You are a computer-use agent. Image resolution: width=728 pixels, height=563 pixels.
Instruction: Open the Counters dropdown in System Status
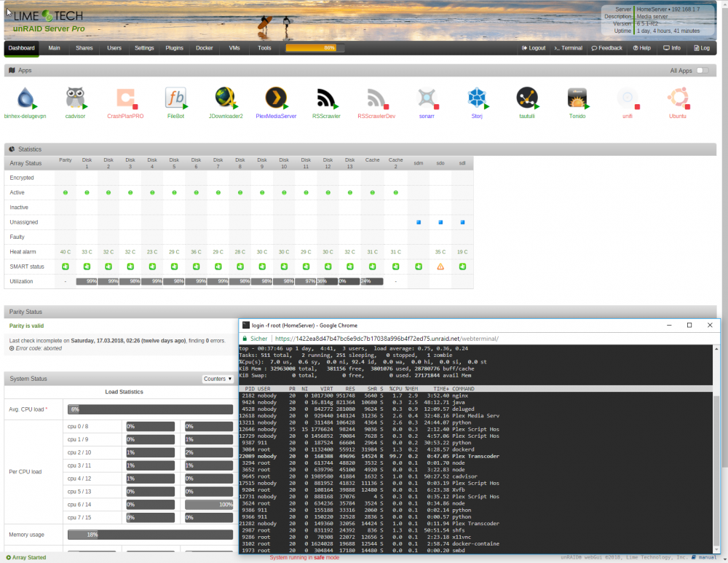coord(218,379)
